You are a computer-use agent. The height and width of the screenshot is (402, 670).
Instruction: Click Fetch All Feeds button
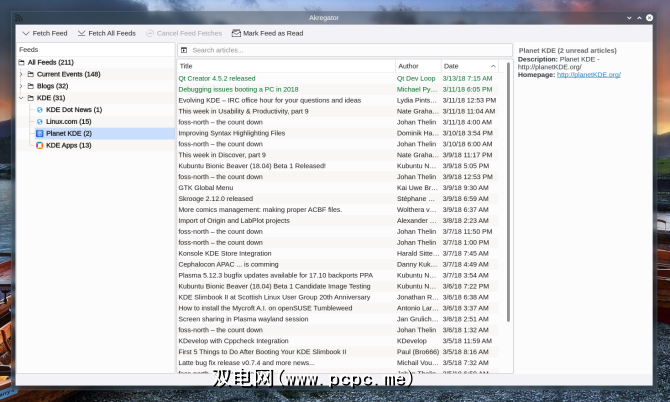click(x=106, y=33)
